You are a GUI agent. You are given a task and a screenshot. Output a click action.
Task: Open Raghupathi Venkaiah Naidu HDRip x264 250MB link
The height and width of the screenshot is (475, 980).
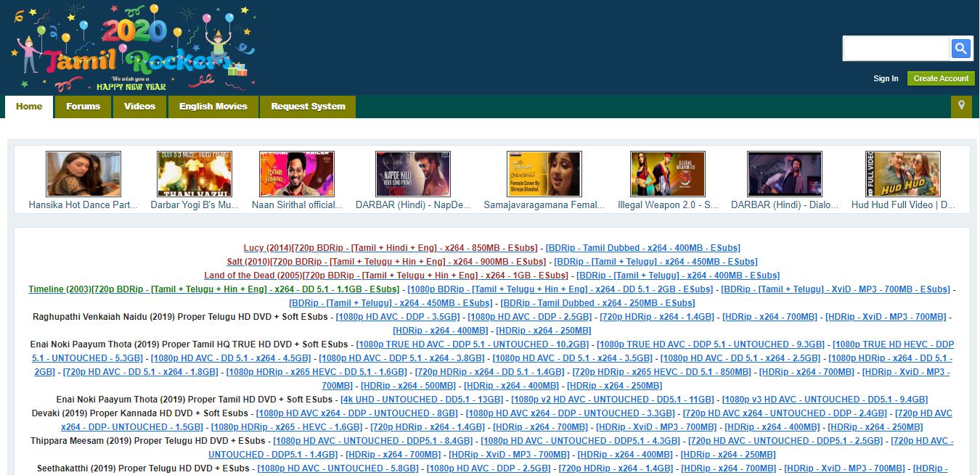(x=544, y=331)
